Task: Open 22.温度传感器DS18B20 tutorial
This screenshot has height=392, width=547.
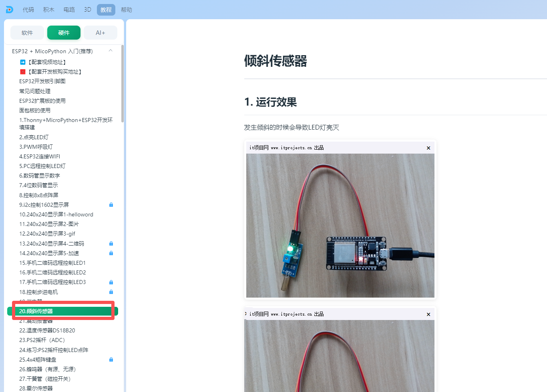Action: tap(47, 330)
